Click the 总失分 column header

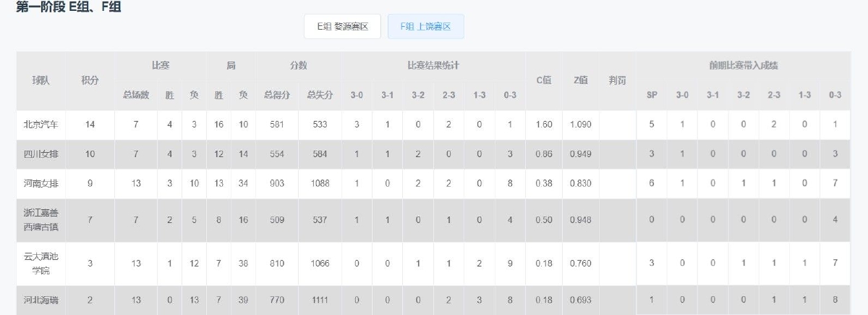(x=320, y=95)
